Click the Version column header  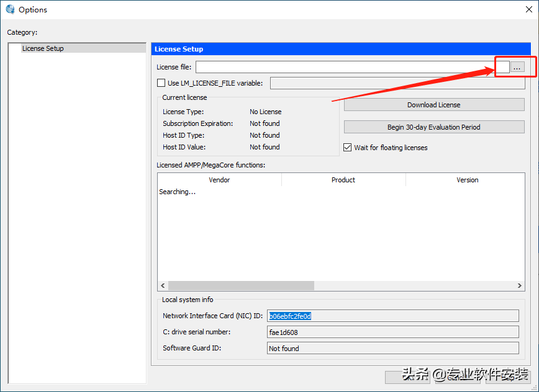click(x=466, y=180)
